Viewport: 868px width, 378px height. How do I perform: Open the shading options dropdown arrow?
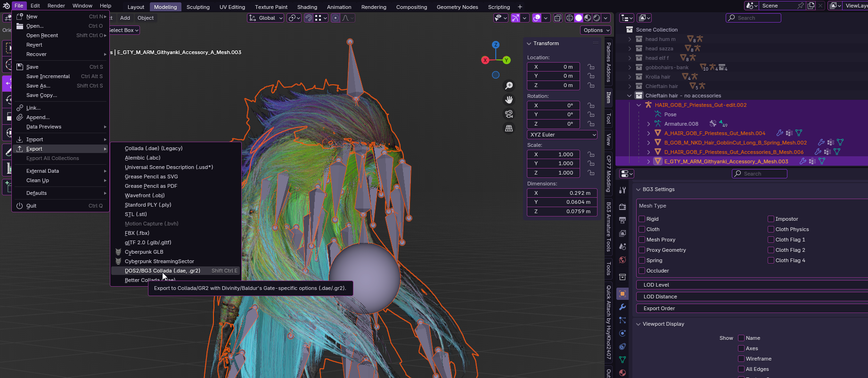[x=606, y=18]
